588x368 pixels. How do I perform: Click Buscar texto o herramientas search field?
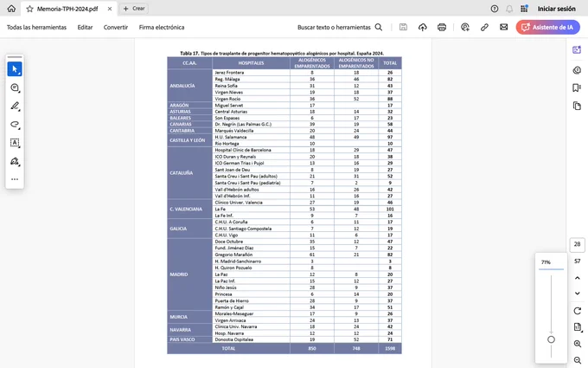(x=340, y=27)
